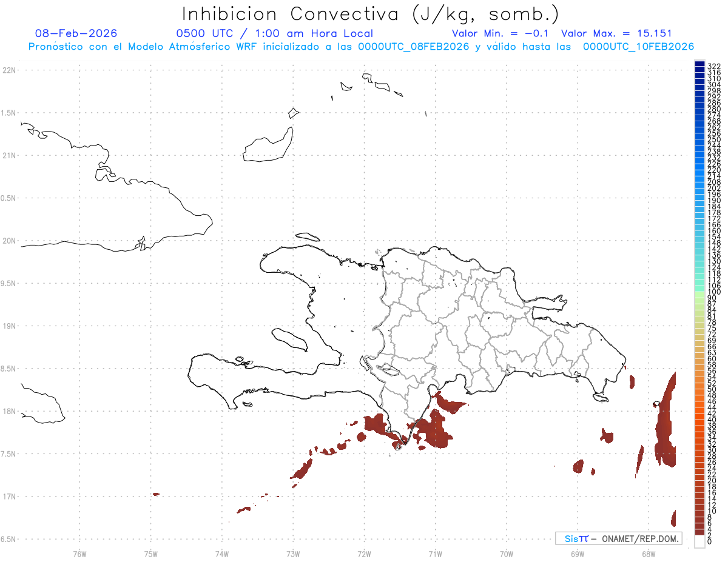Click the 'Valor Max. = 15.151' readout
Image resolution: width=728 pixels, height=562 pixels.
pyautogui.click(x=616, y=33)
